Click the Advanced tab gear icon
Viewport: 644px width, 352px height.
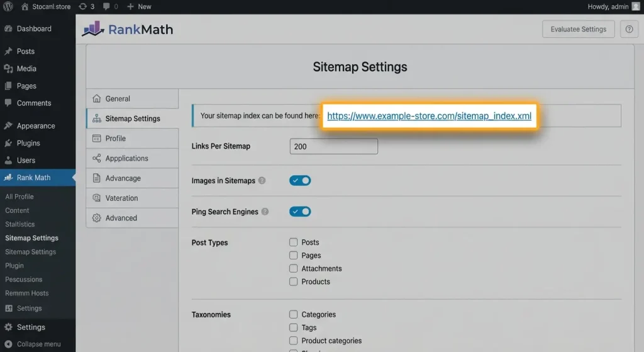pyautogui.click(x=96, y=218)
